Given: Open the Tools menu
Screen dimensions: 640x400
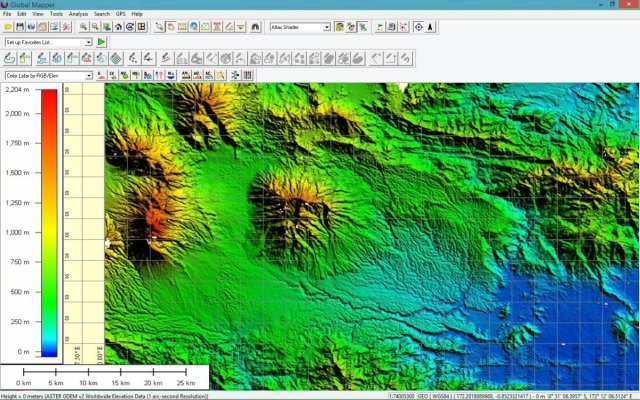Looking at the screenshot, I should pos(56,14).
